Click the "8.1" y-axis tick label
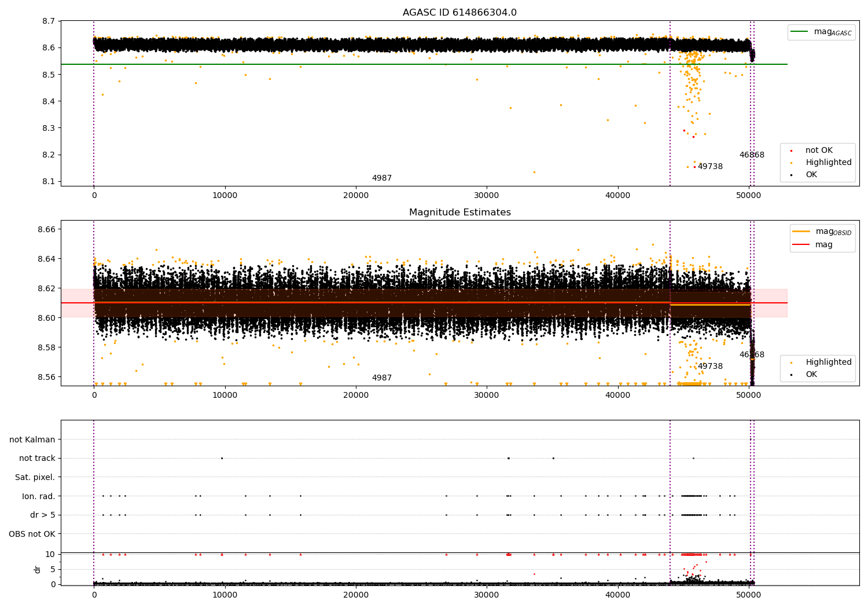This screenshot has width=868, height=608. point(49,182)
